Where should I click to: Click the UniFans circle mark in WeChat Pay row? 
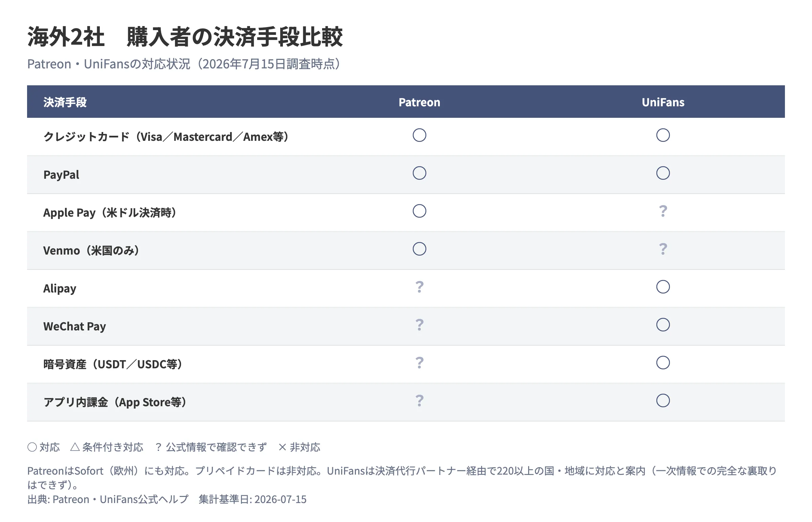(x=663, y=325)
